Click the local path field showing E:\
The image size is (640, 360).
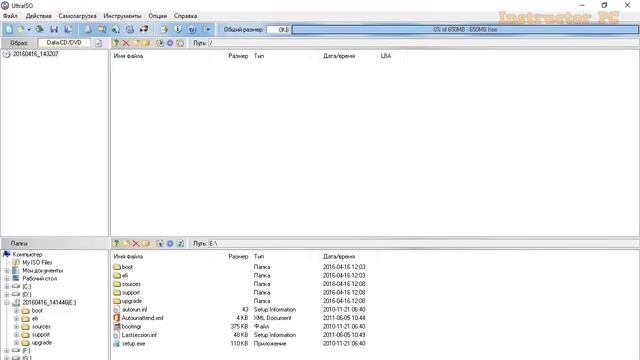point(423,244)
